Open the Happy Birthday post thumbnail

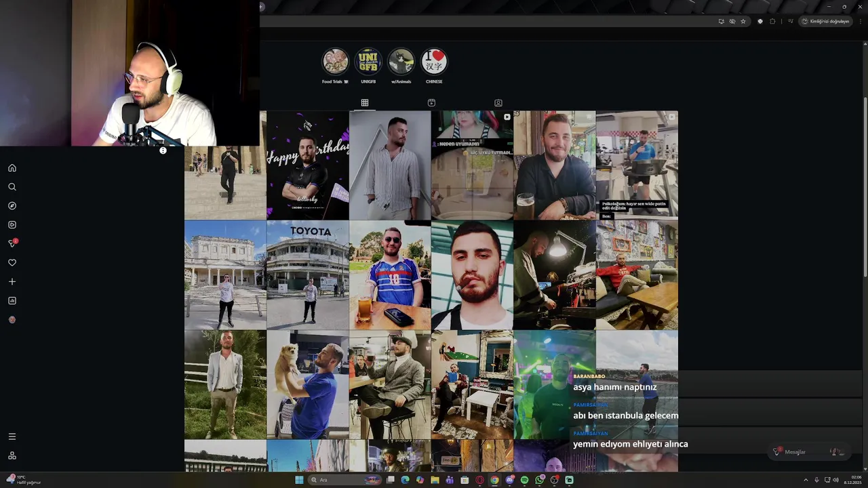pyautogui.click(x=308, y=165)
